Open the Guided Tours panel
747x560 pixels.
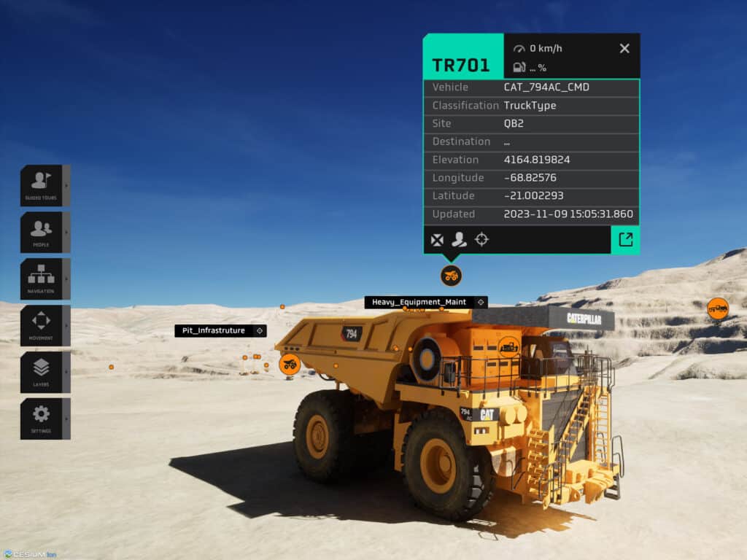point(41,185)
